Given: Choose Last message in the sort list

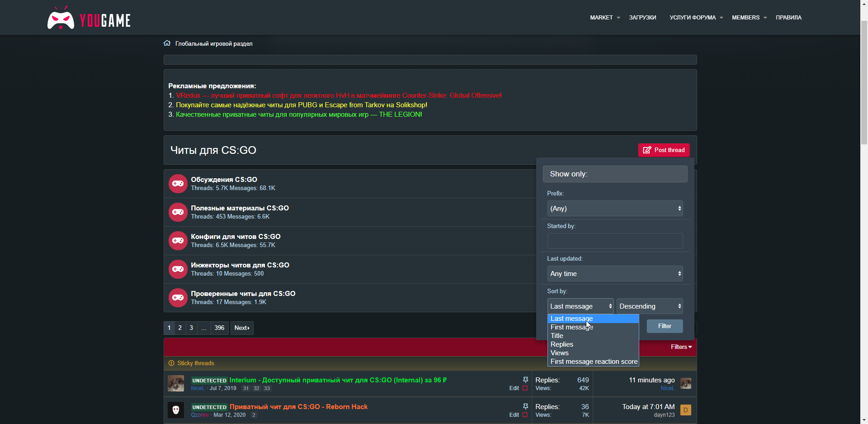Looking at the screenshot, I should 593,319.
